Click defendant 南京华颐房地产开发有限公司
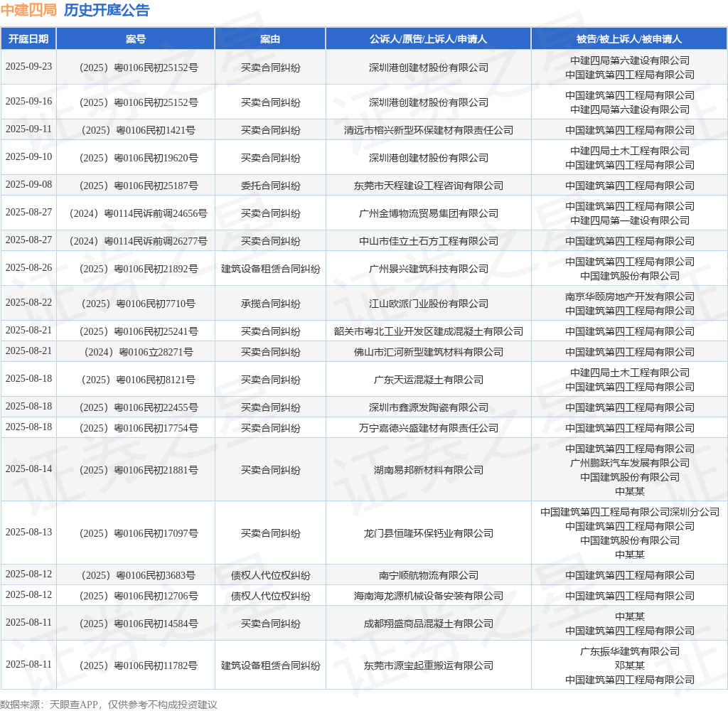This screenshot has height=711, width=728. (x=629, y=296)
